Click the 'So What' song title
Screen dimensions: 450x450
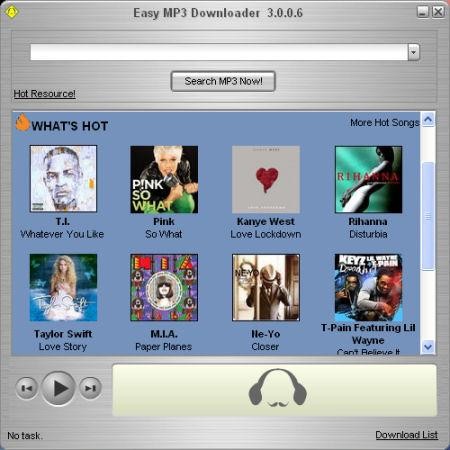[164, 234]
